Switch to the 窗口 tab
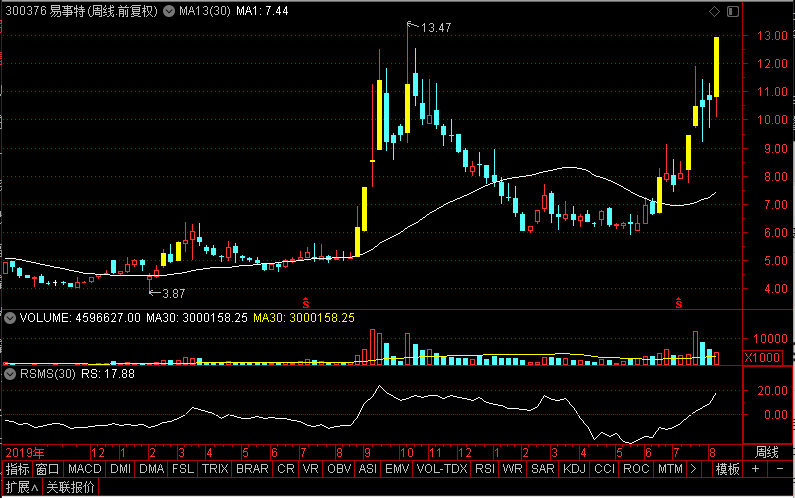The height and width of the screenshot is (498, 795). tap(48, 469)
